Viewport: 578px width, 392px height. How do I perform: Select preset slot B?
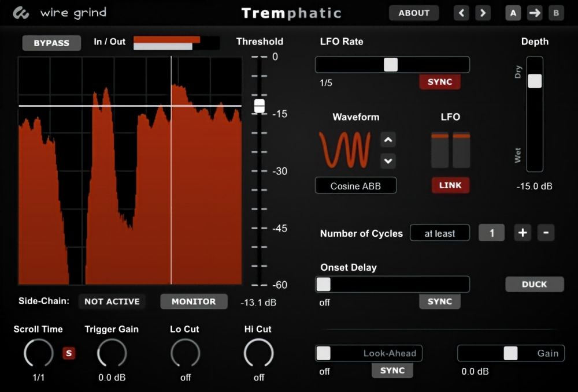[556, 13]
